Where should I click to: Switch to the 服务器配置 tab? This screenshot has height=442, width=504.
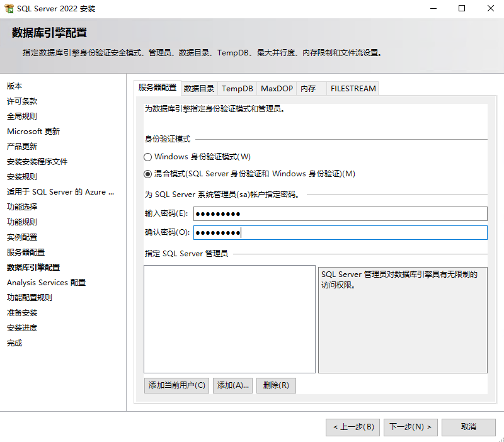(x=157, y=88)
